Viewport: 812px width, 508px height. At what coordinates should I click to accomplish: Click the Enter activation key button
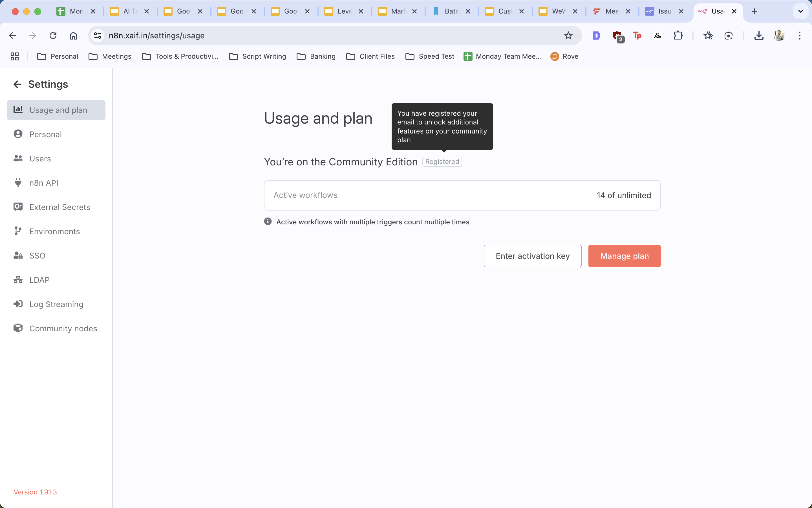click(533, 256)
